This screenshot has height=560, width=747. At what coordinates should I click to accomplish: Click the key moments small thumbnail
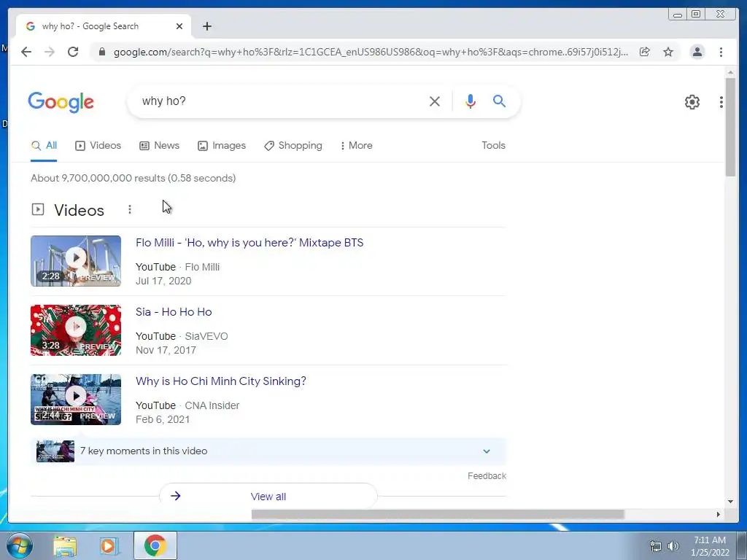[55, 451]
